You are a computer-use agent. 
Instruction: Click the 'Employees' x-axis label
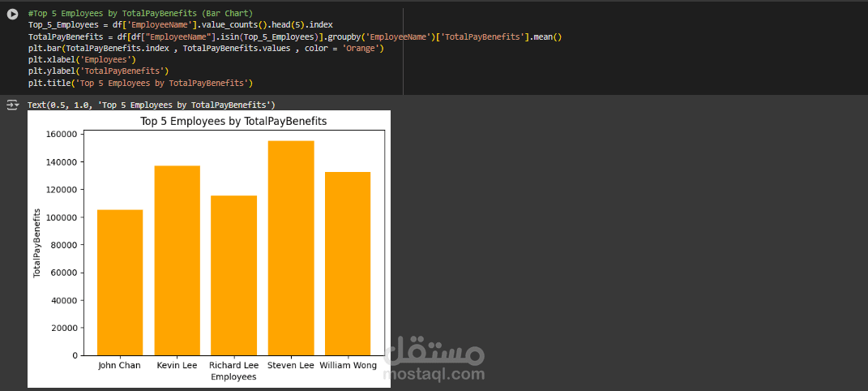point(233,376)
